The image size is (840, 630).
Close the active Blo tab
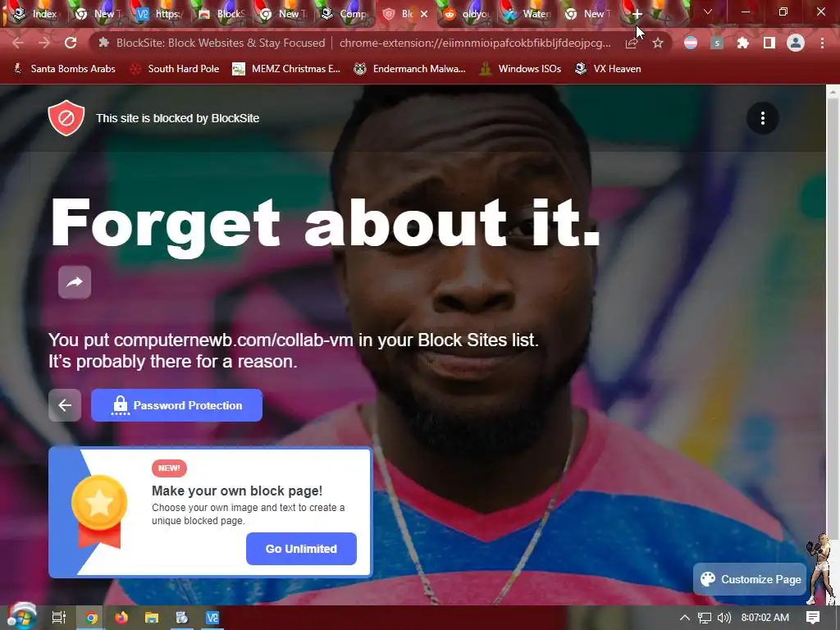(x=424, y=14)
